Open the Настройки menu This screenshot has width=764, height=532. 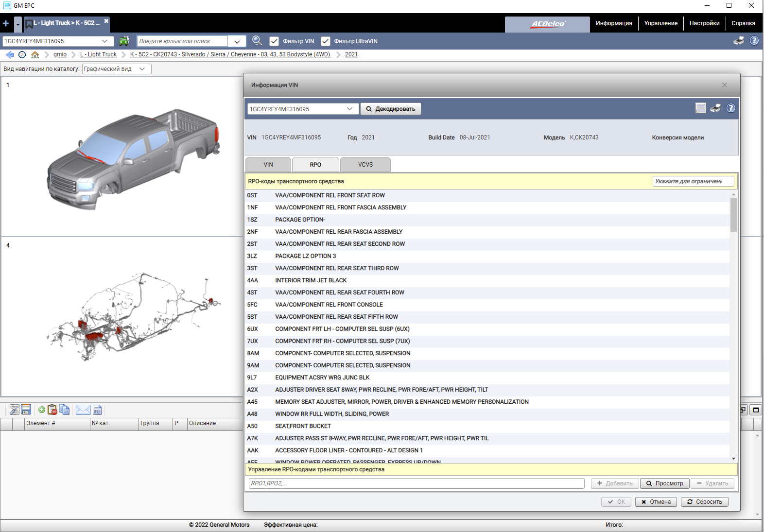point(704,23)
